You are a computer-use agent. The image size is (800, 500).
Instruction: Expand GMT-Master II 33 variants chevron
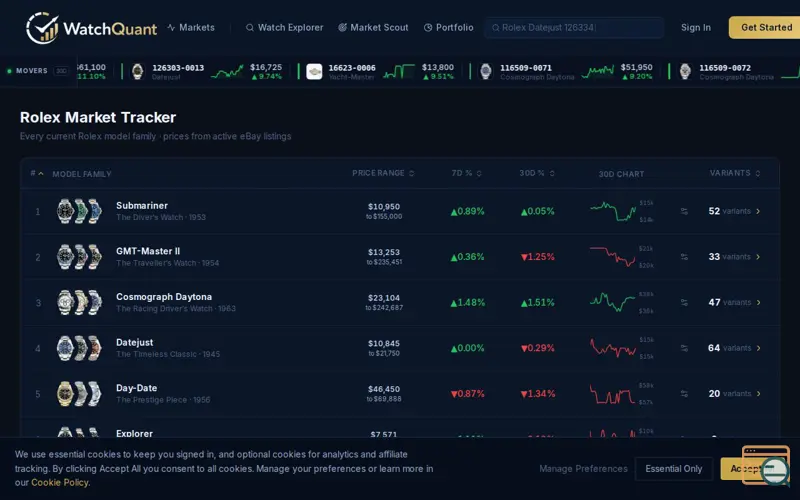tap(758, 257)
